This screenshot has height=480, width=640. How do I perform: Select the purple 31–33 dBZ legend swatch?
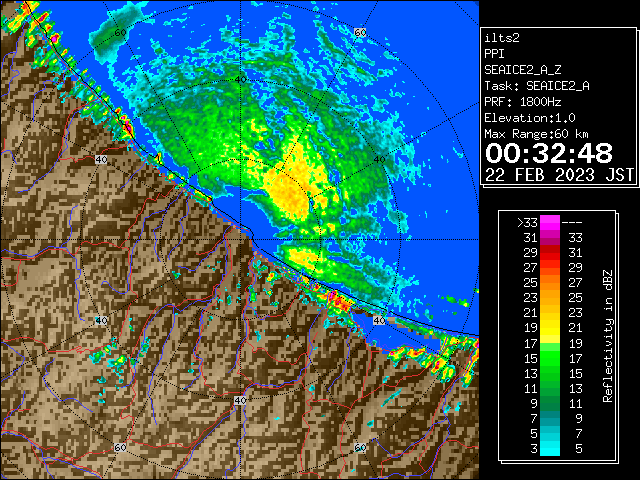coord(550,238)
